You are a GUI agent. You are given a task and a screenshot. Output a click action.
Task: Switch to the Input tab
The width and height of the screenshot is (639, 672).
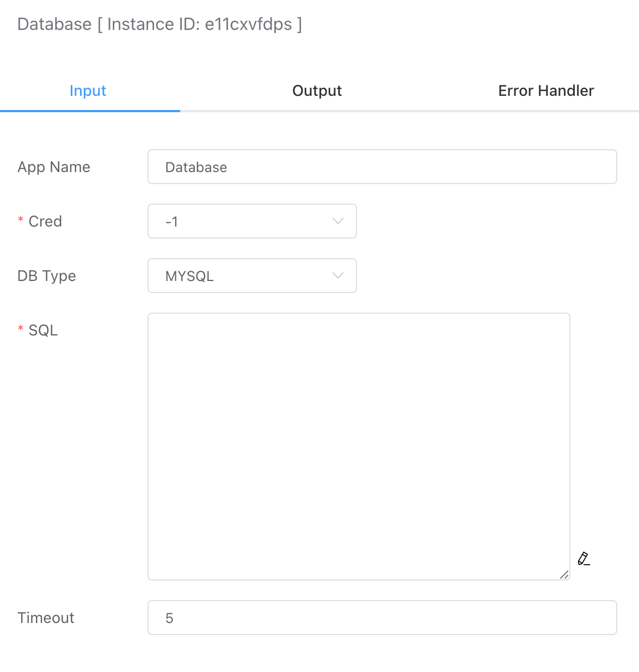88,91
